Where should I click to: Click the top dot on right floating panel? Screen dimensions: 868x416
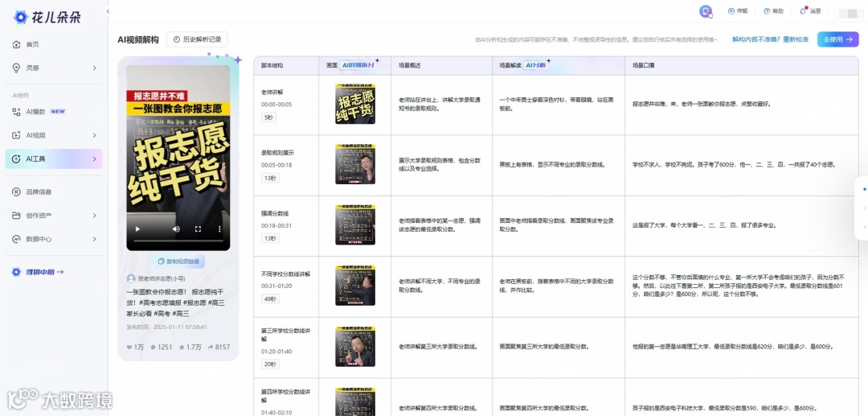[865, 189]
